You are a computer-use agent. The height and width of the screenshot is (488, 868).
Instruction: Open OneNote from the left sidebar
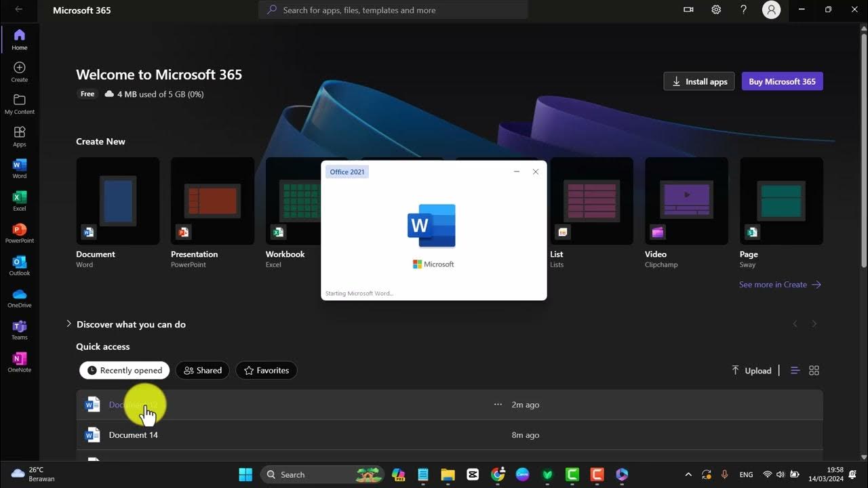pos(20,362)
